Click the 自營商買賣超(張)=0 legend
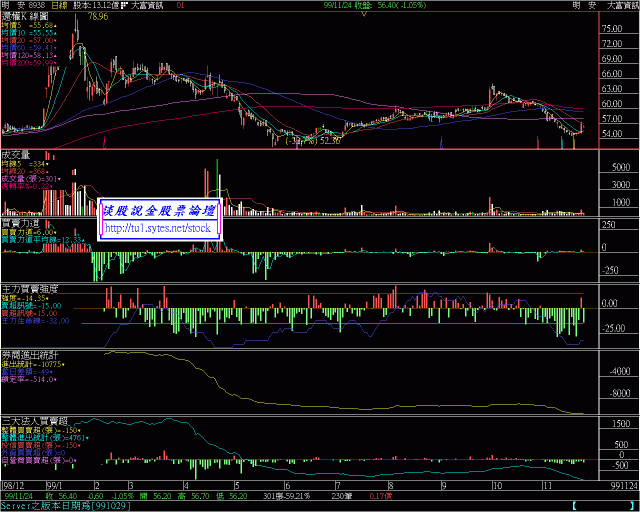Viewport: 640px width, 512px height. point(39,460)
